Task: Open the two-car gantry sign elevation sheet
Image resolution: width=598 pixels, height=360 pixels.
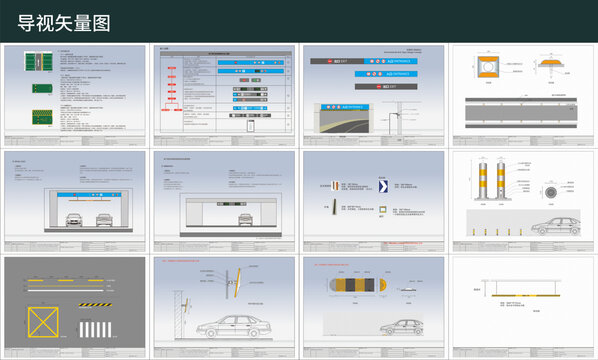Action: click(x=75, y=201)
